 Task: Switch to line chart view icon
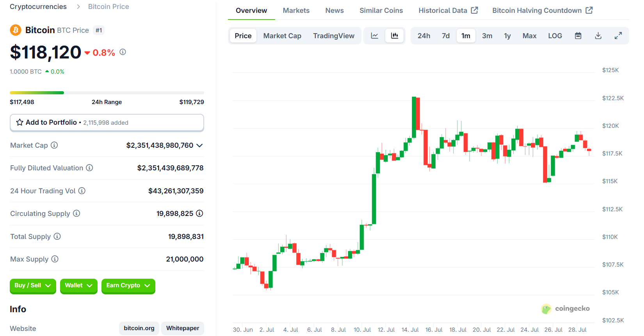pyautogui.click(x=374, y=36)
